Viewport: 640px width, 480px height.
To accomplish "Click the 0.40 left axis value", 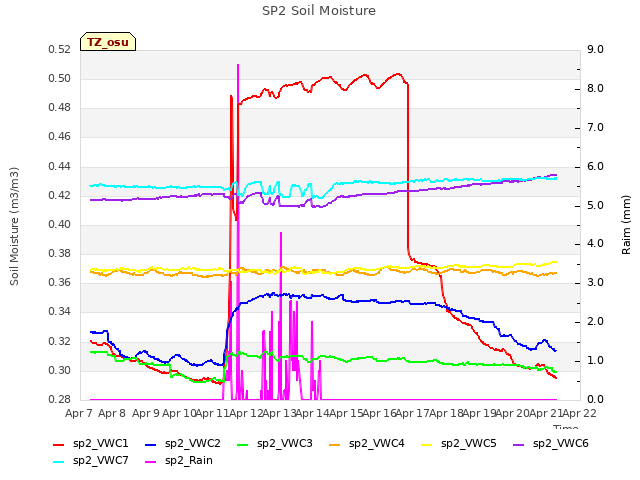I will [60, 224].
